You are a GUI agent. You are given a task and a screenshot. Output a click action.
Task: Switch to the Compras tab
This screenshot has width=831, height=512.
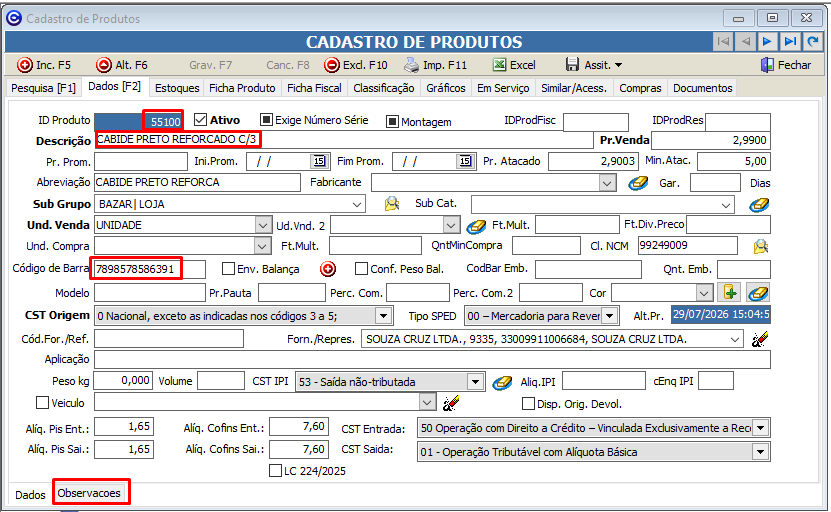point(640,88)
